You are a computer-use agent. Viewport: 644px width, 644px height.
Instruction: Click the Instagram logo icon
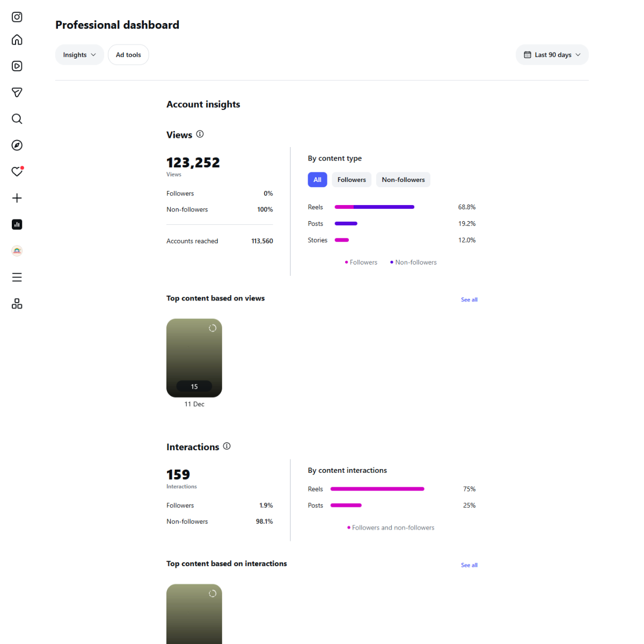(17, 17)
